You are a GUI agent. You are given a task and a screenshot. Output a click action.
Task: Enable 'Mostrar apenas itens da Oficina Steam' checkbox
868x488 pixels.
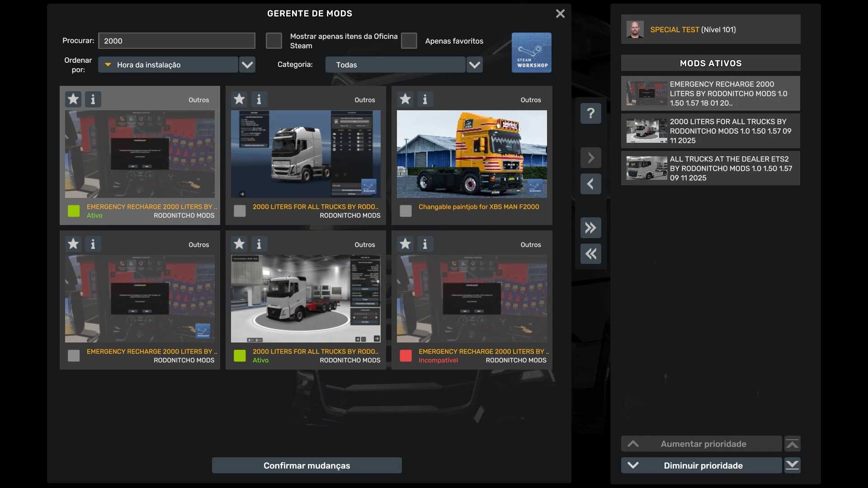click(x=274, y=41)
